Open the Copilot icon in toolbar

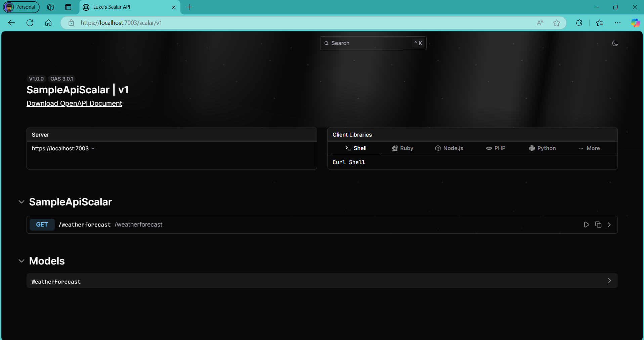pos(635,23)
